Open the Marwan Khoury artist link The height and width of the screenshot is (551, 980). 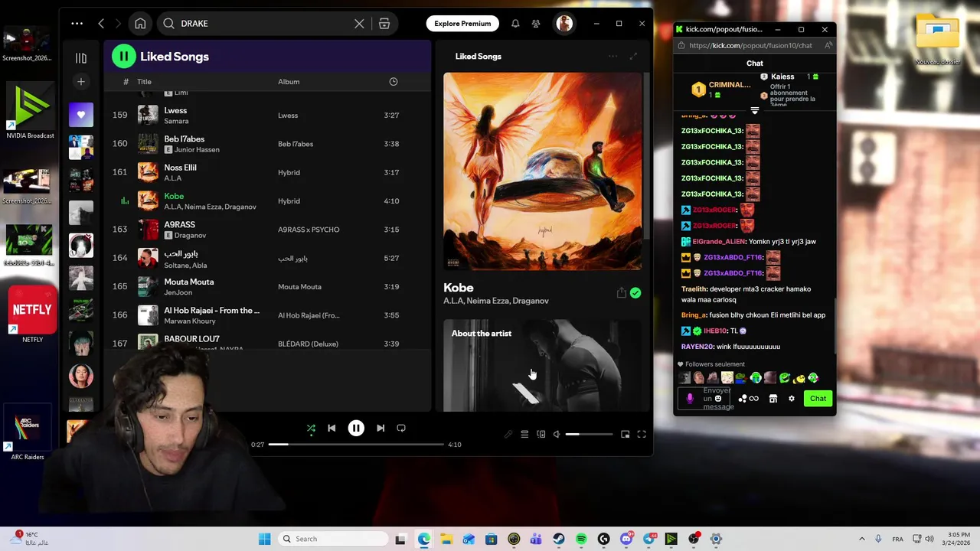pyautogui.click(x=190, y=321)
